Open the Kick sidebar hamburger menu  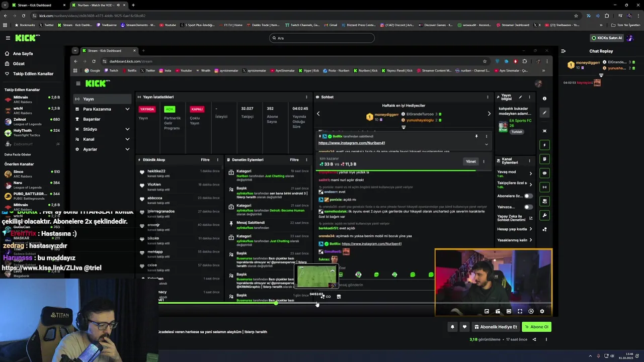(x=8, y=38)
